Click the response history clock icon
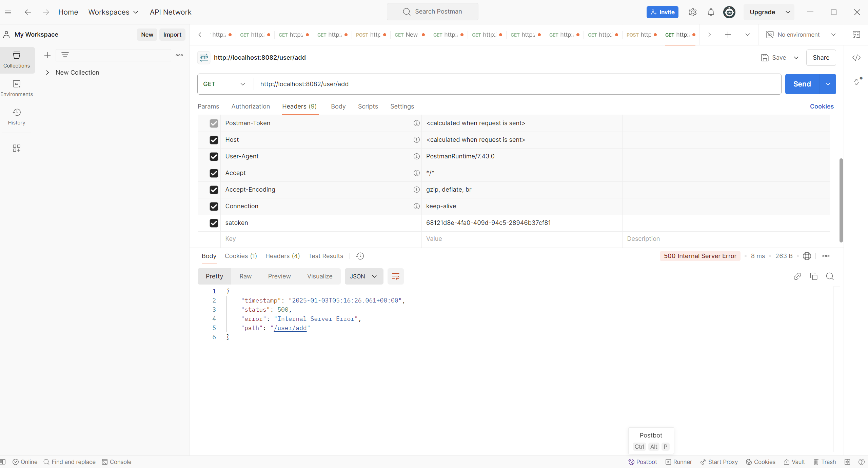 360,256
